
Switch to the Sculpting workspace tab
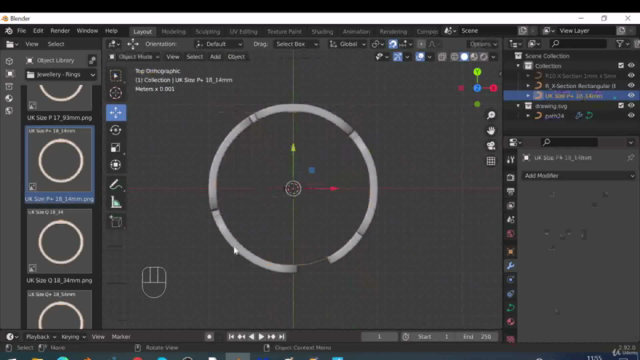[207, 31]
